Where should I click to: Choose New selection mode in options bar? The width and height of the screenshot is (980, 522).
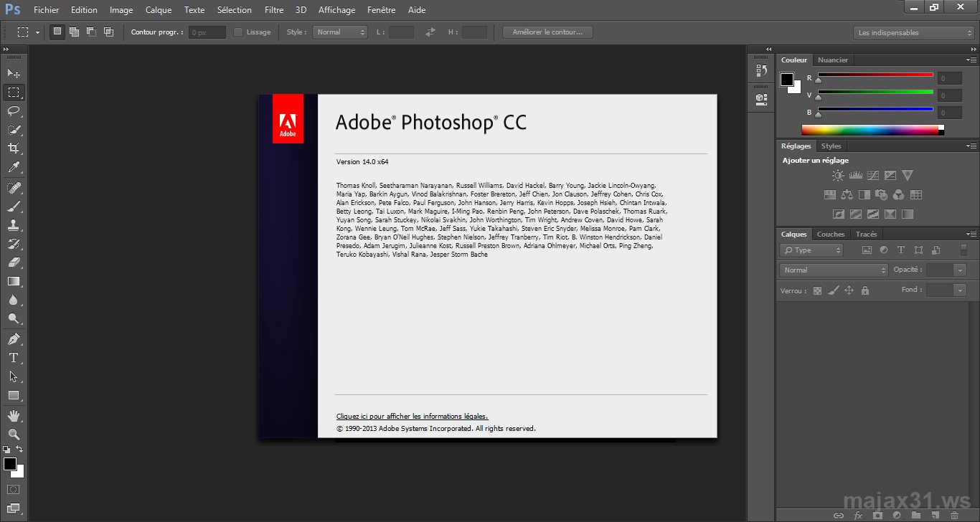point(57,32)
